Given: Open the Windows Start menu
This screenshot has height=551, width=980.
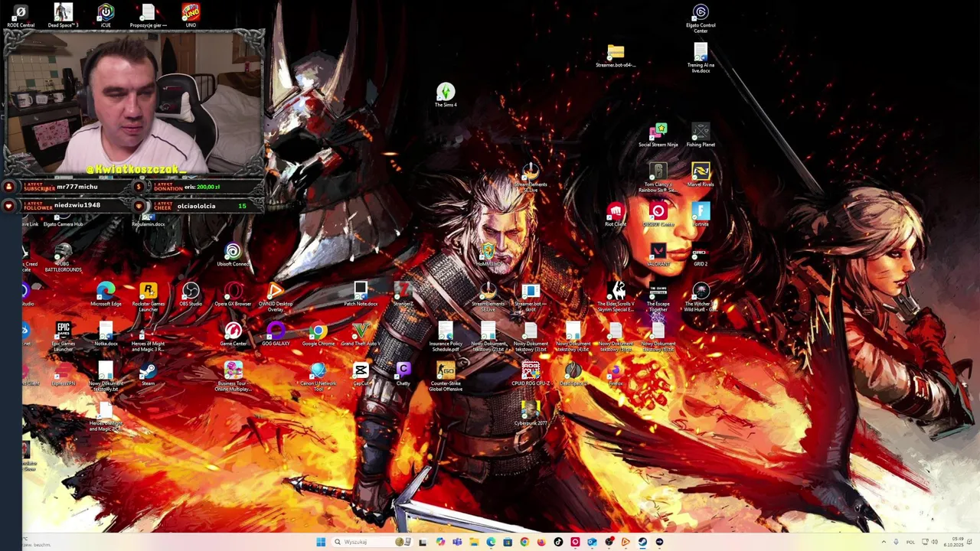Looking at the screenshot, I should pos(321,542).
